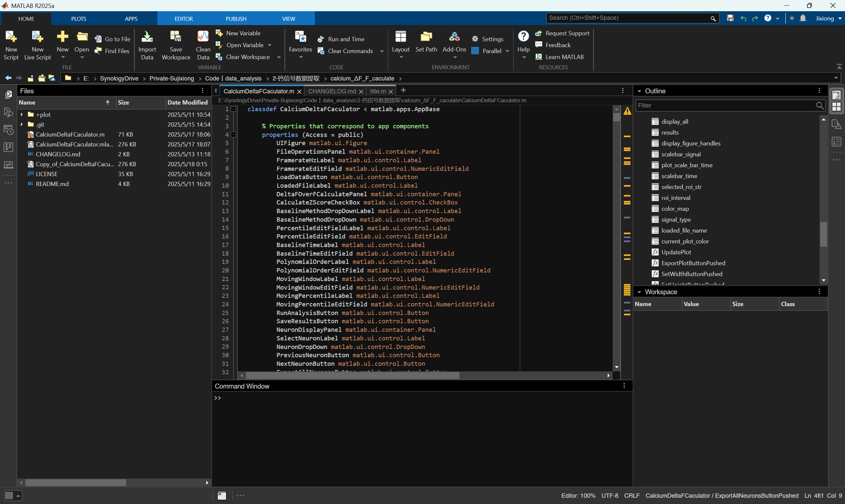Screen dimensions: 845x504
Task: Save Workspace to file
Action: [176, 45]
